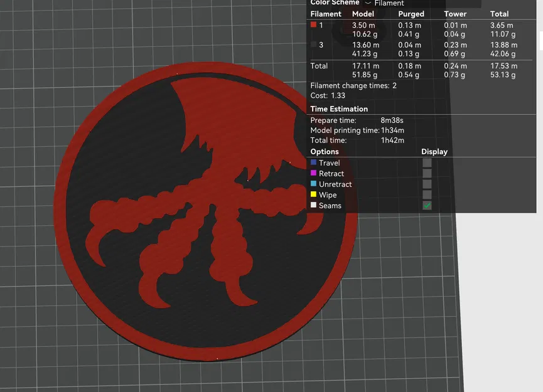This screenshot has width=543, height=392.
Task: Enable the Unretract display checkbox
Action: point(427,184)
